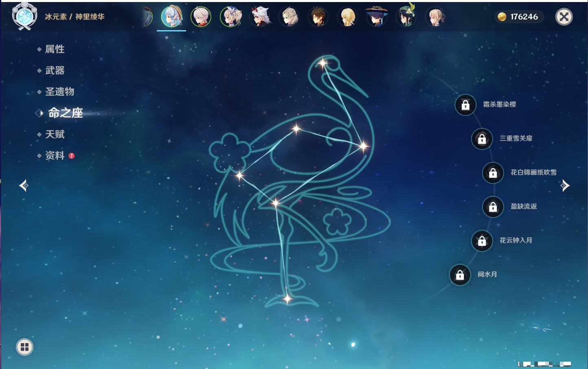Open the lock icon for 间水月

tap(460, 275)
